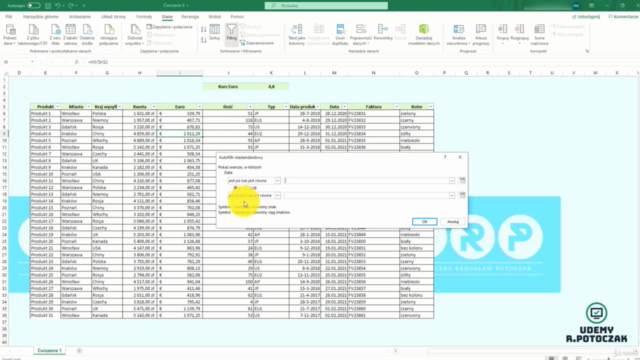640x360 pixels.
Task: Click the formula bar text
Action: (98, 62)
